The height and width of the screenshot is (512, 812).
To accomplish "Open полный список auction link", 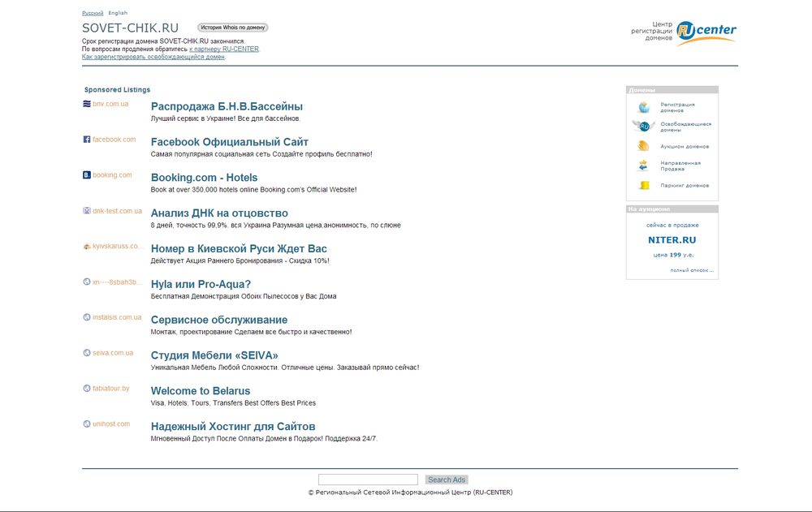I will click(x=692, y=270).
